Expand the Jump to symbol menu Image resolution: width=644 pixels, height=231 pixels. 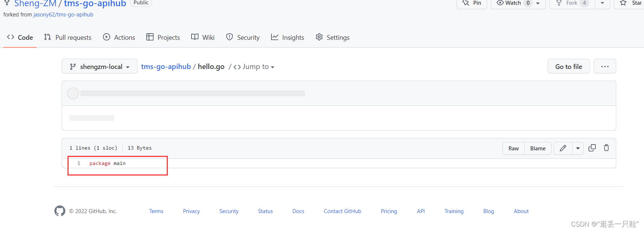coord(254,67)
